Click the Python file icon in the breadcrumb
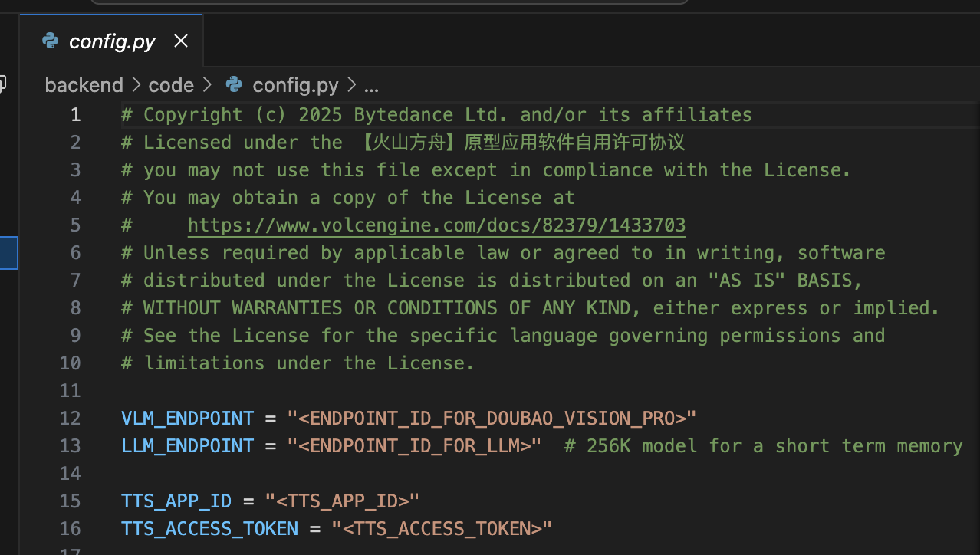 234,84
